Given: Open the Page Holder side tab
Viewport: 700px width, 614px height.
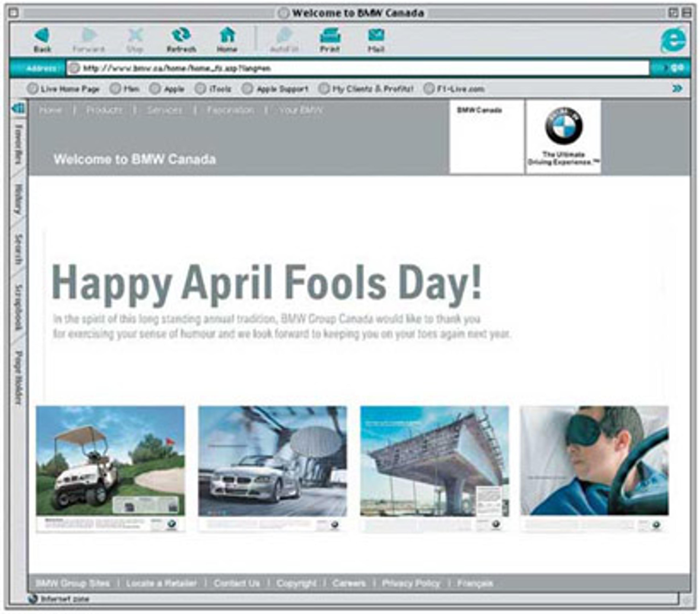Looking at the screenshot, I should (18, 377).
